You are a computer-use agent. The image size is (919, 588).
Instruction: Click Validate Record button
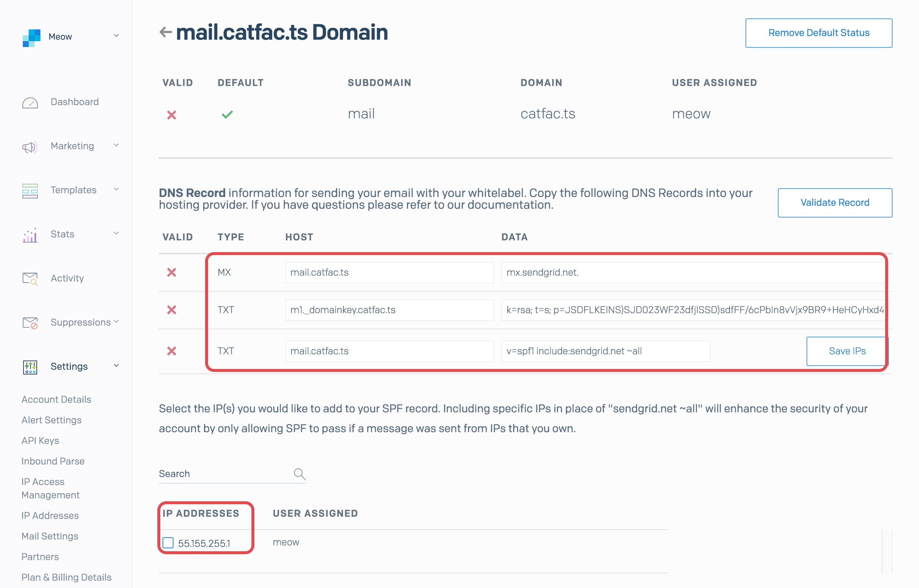pyautogui.click(x=835, y=202)
